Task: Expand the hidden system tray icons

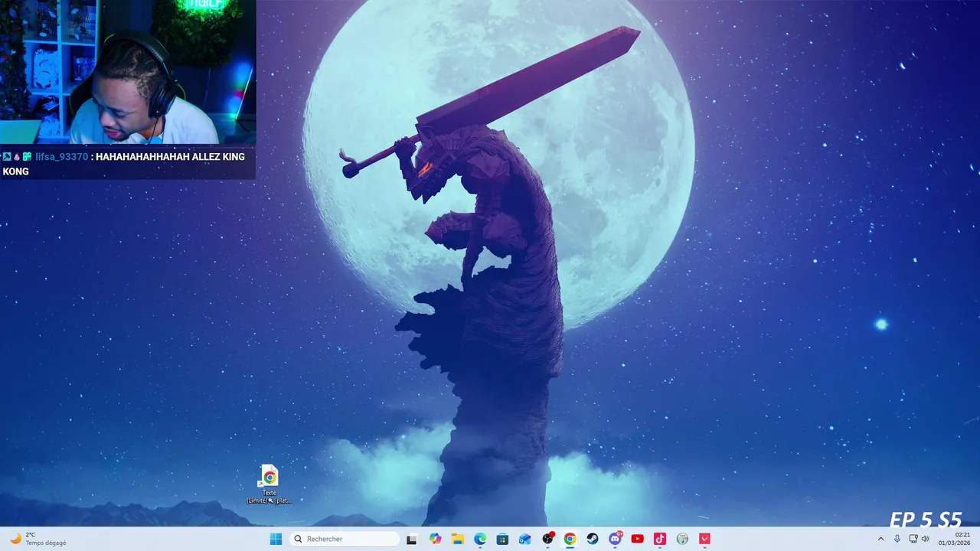Action: click(880, 539)
